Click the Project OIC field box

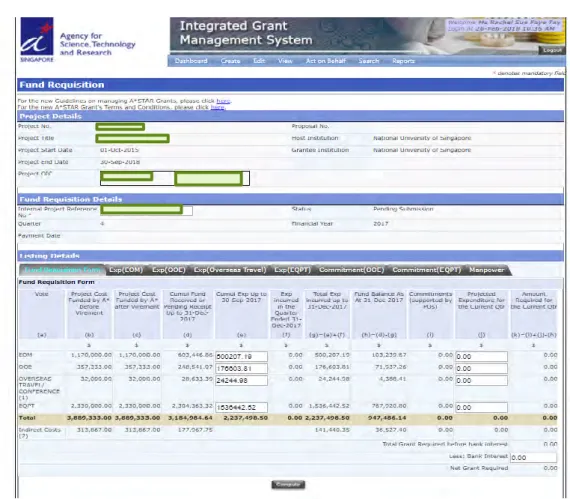click(x=175, y=178)
